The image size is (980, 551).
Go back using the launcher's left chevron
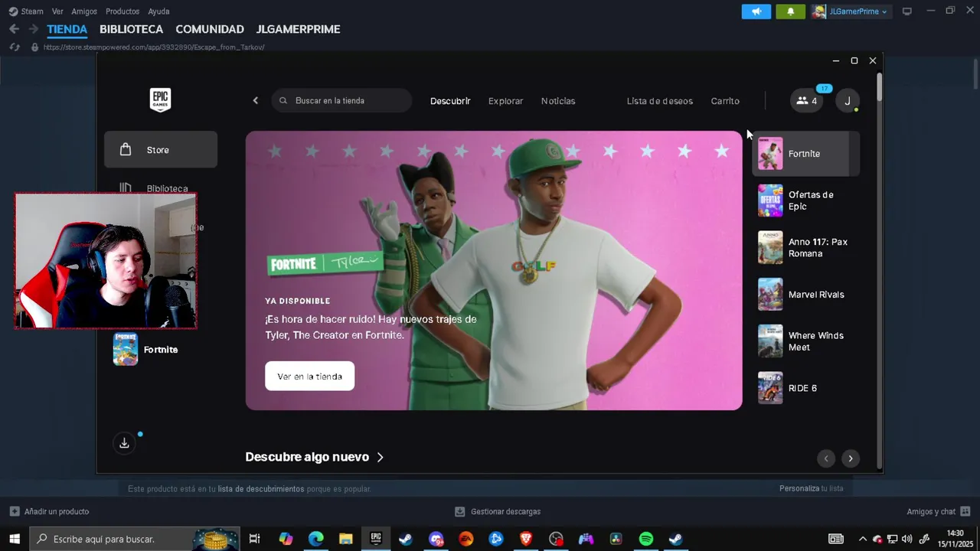point(256,100)
